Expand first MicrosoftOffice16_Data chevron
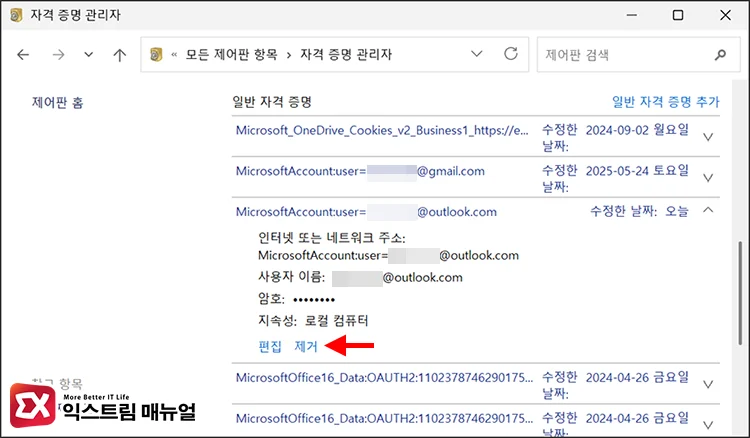This screenshot has width=750, height=438. coord(708,384)
